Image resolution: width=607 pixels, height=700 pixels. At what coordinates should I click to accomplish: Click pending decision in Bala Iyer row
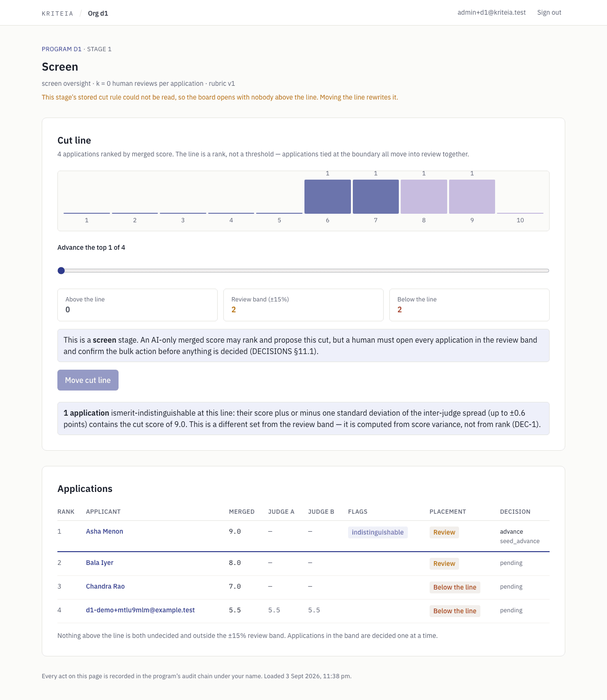coord(511,563)
